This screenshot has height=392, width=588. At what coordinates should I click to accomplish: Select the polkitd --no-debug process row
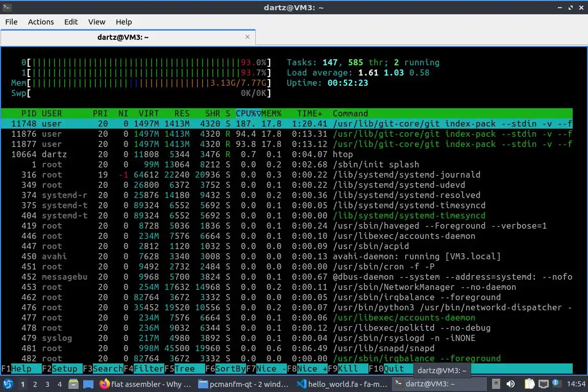click(287, 328)
